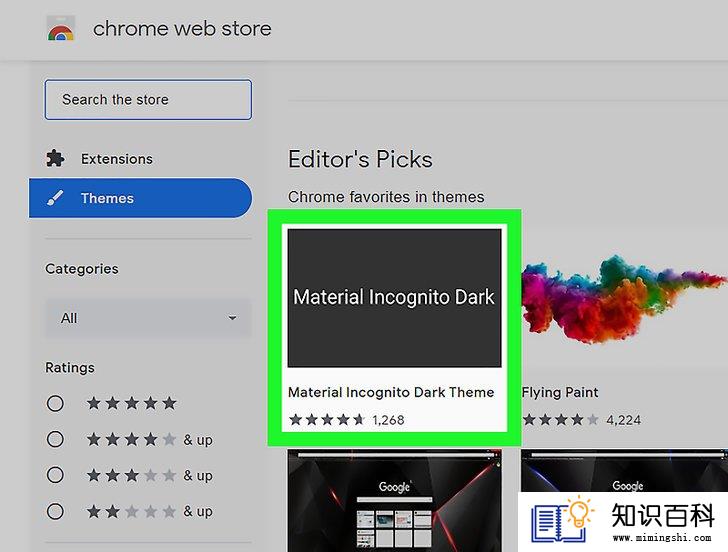
Task: Click the Editor's Picks heading
Action: coord(360,159)
